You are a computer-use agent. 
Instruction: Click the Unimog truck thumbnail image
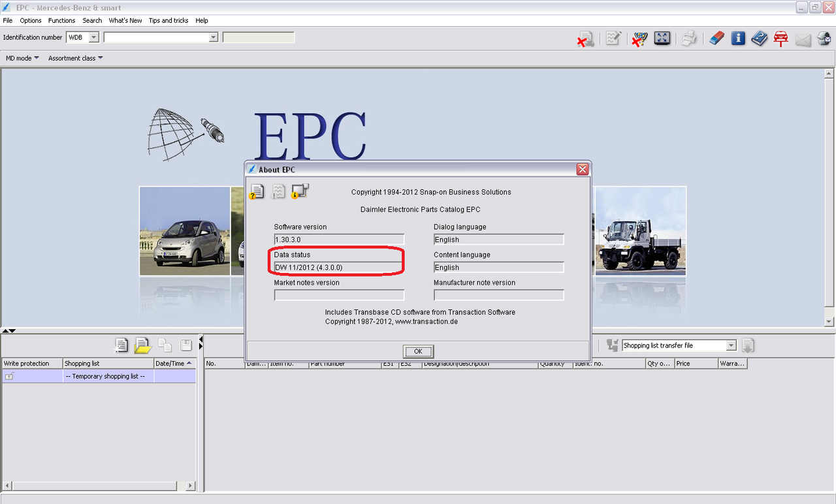[x=640, y=231]
